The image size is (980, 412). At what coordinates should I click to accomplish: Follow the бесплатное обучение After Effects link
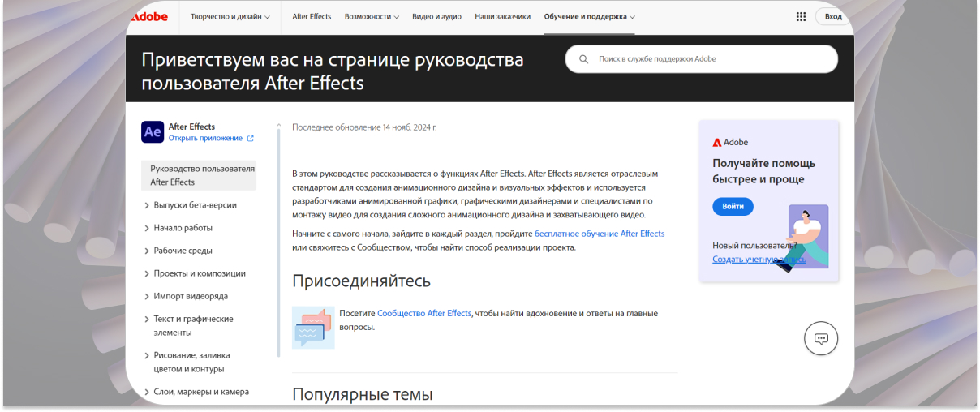[x=600, y=234]
